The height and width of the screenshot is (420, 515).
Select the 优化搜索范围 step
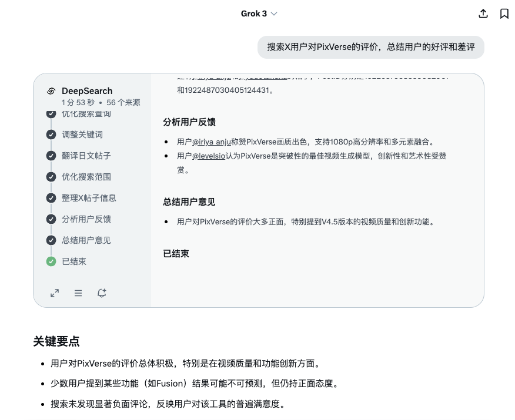86,177
